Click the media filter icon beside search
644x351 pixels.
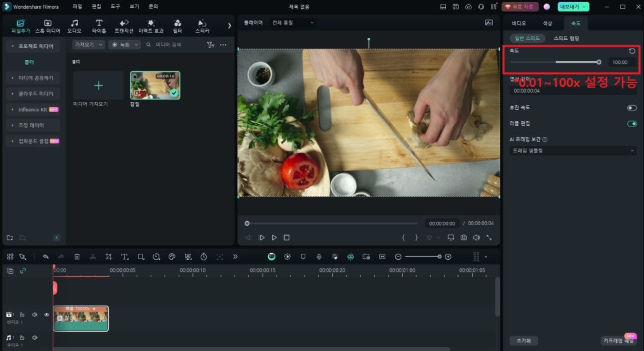[x=210, y=45]
